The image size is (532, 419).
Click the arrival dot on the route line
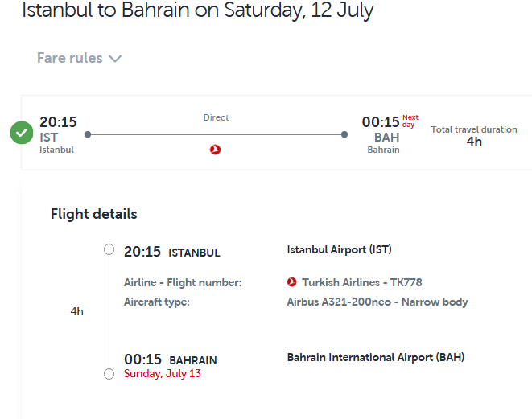pyautogui.click(x=345, y=134)
